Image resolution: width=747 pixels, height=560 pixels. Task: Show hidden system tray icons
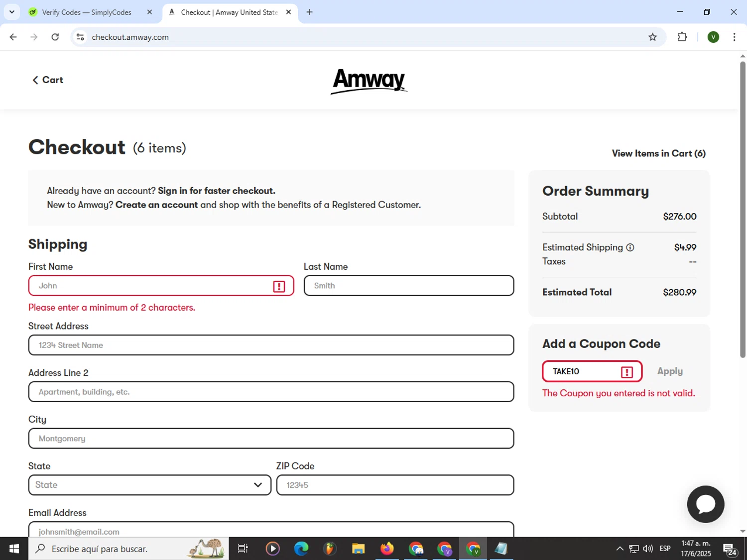pos(620,549)
